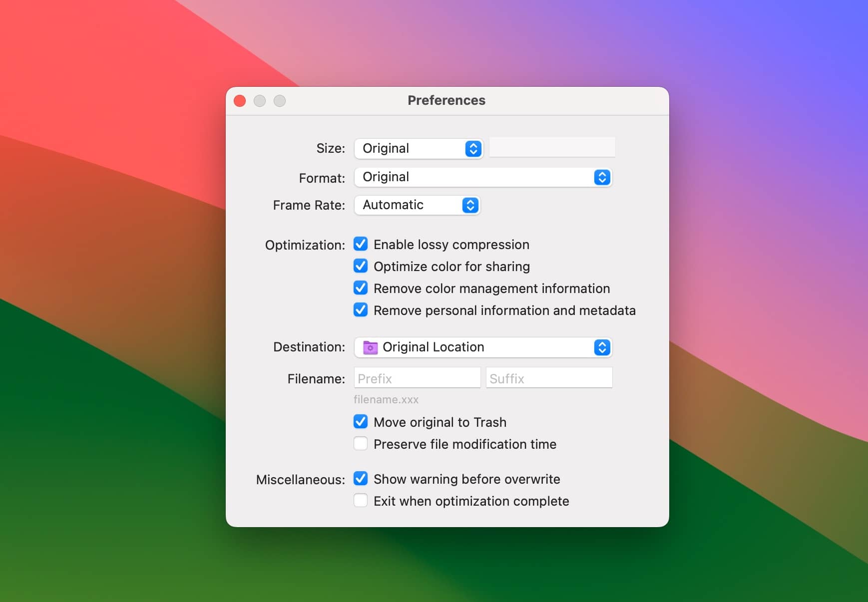Close the Preferences window with red button
This screenshot has width=868, height=602.
240,101
